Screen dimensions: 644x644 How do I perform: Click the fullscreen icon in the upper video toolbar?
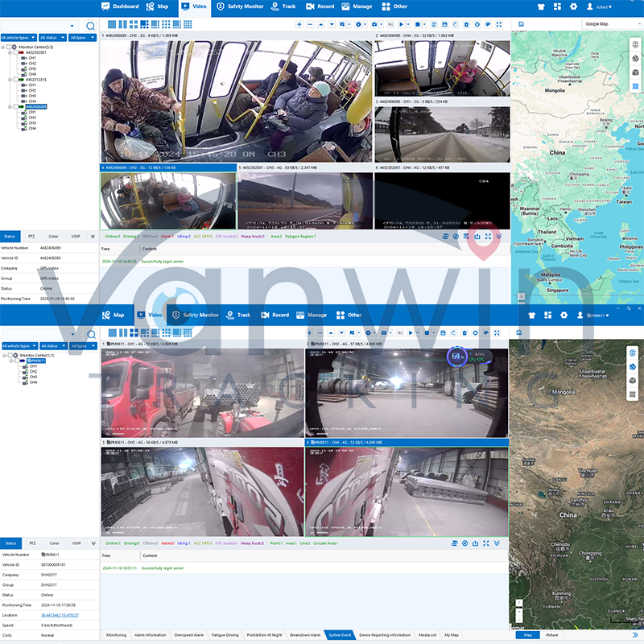point(498,25)
